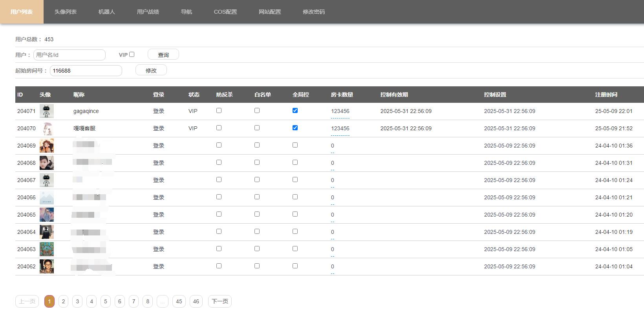Switch to the 机器人 tab

pyautogui.click(x=106, y=12)
